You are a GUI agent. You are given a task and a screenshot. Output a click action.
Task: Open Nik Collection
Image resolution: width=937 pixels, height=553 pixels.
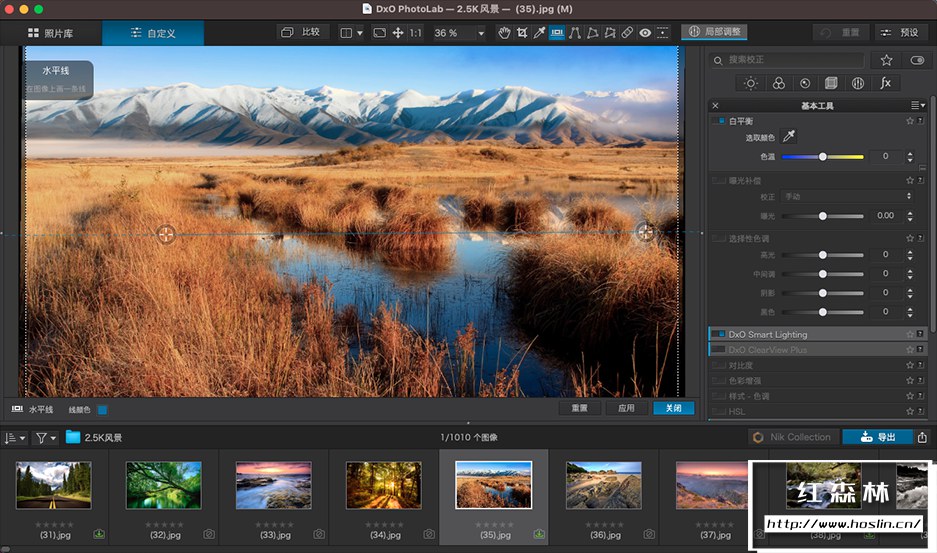(793, 437)
